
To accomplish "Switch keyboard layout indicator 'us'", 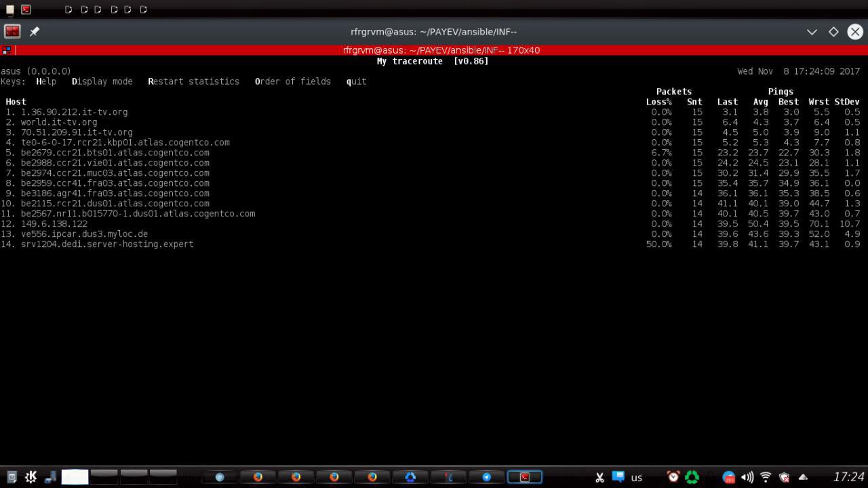I will pos(636,478).
